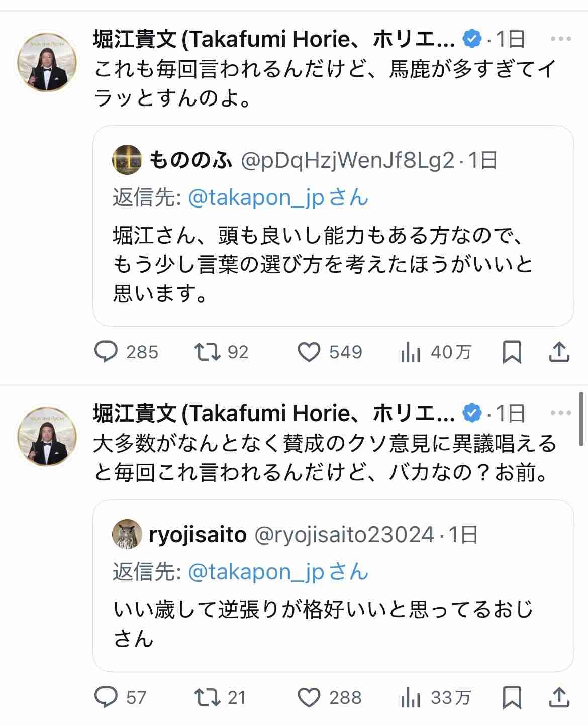Image resolution: width=588 pixels, height=726 pixels.
Task: Share the first tweet
Action: (559, 352)
